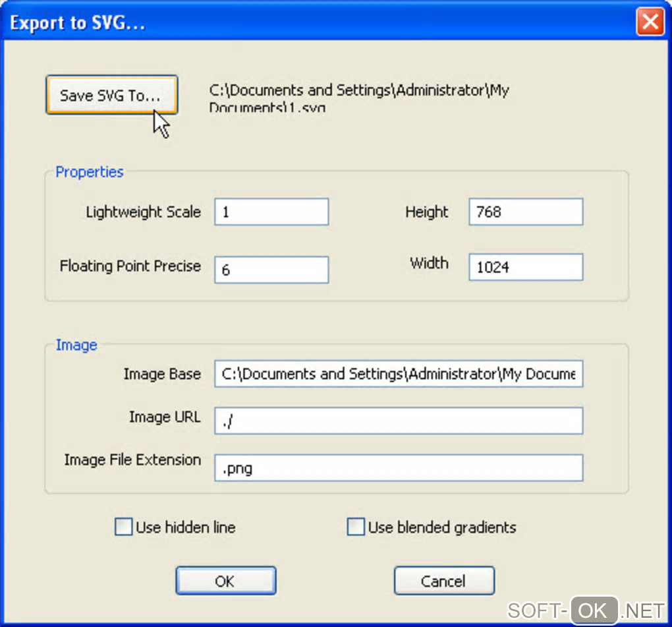The width and height of the screenshot is (672, 627).
Task: Focus the Image Base path field
Action: (398, 374)
